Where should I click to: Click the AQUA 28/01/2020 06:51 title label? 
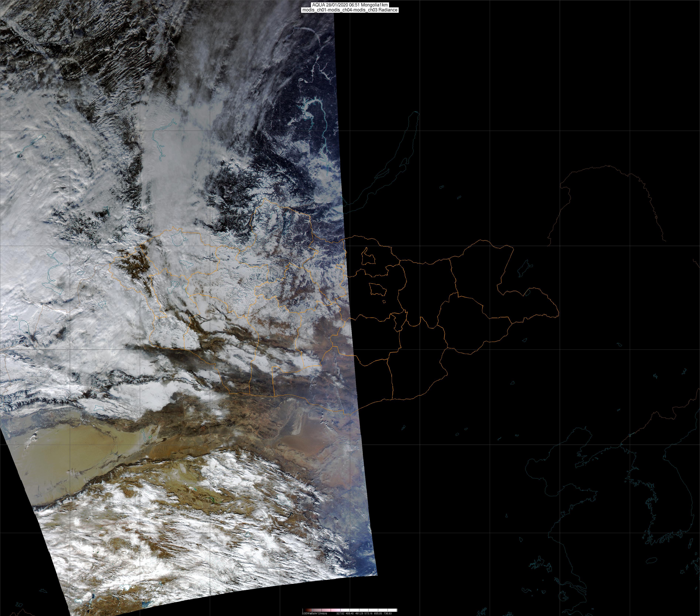point(350,4)
